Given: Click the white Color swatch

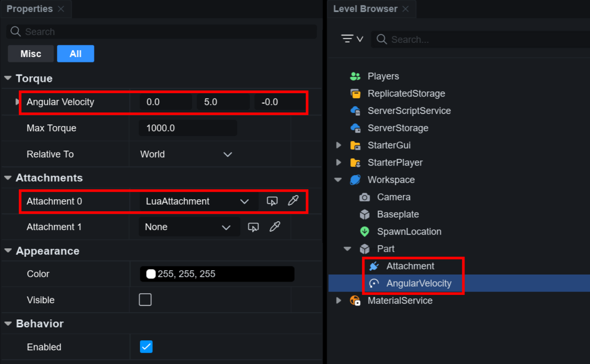Looking at the screenshot, I should [x=151, y=274].
